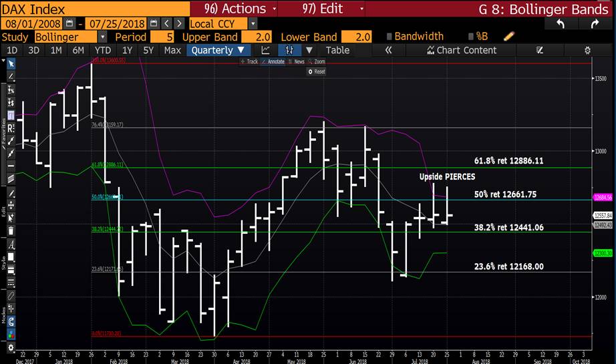The height and width of the screenshot is (364, 616).
Task: Open the Quarterly periodicity dropdown
Action: point(218,50)
